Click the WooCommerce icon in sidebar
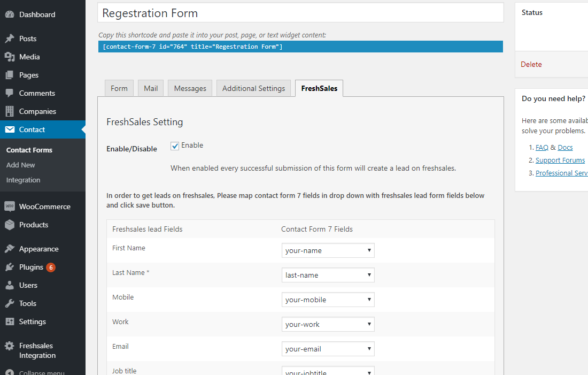Image resolution: width=588 pixels, height=375 pixels. click(x=10, y=206)
